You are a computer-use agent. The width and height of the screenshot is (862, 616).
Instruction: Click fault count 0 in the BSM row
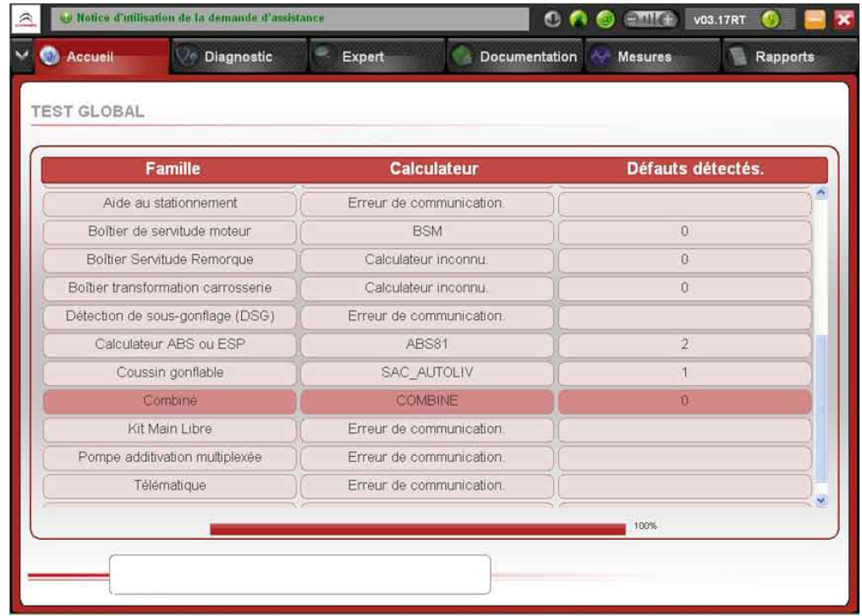coord(685,231)
